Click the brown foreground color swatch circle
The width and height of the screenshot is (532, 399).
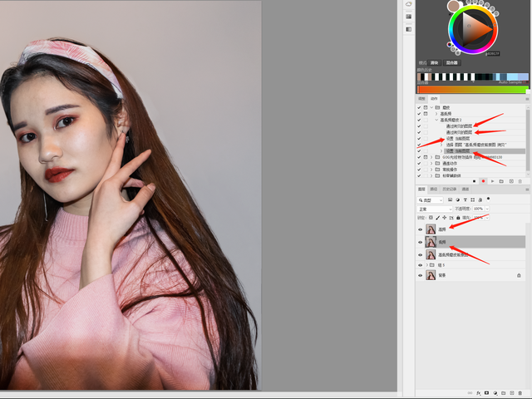pyautogui.click(x=454, y=7)
